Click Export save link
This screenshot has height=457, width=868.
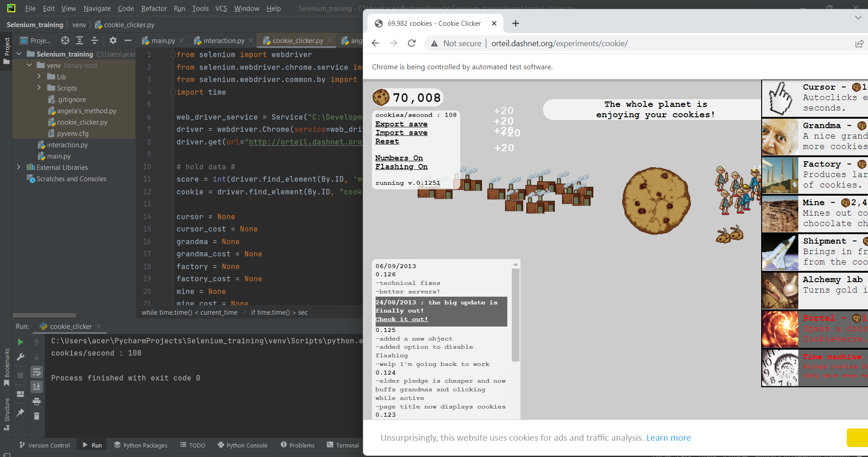(x=401, y=124)
